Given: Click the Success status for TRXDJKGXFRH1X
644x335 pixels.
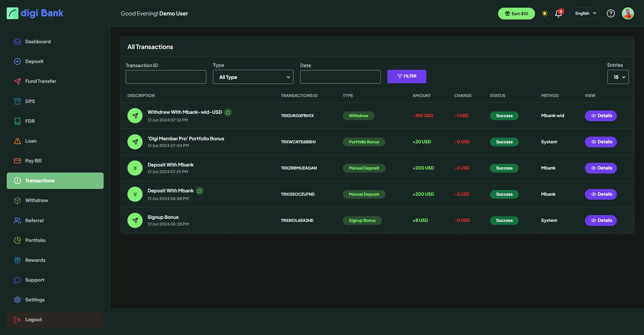Looking at the screenshot, I should 504,116.
